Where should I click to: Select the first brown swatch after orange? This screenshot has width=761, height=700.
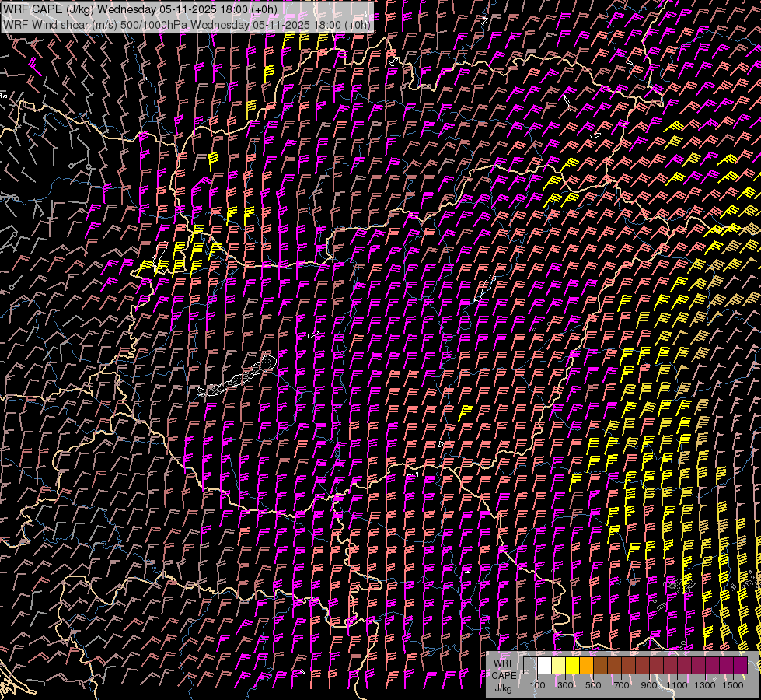(x=600, y=666)
